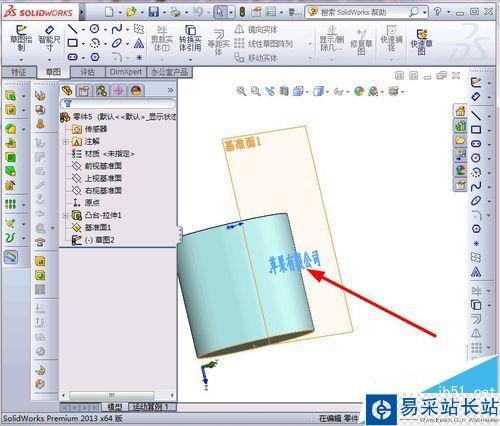The image size is (500, 426).
Task: Toggle Hide/Show Items glasses icon
Action: click(338, 91)
